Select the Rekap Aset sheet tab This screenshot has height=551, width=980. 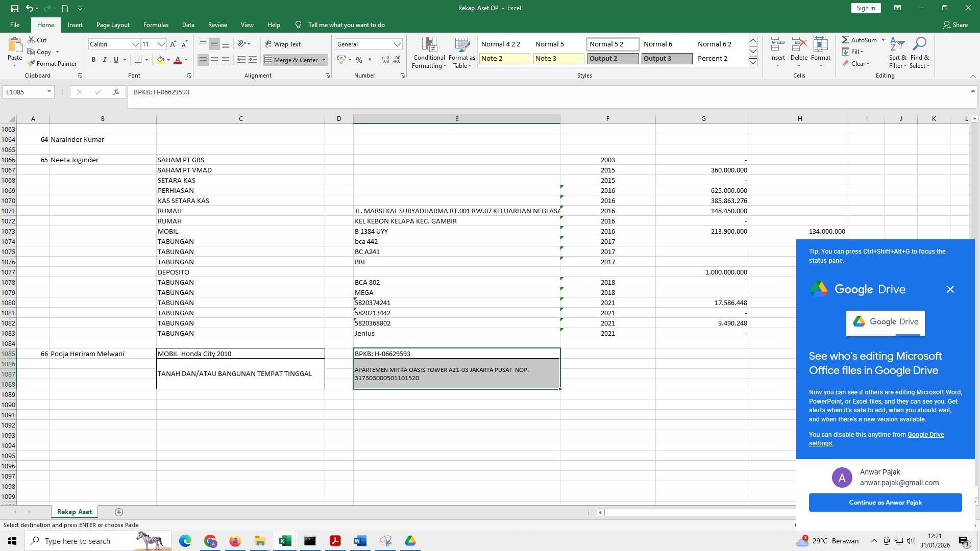74,512
